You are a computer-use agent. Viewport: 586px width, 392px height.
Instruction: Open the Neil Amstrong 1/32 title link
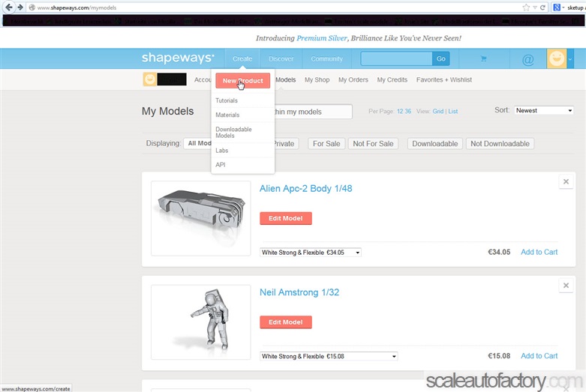(299, 292)
